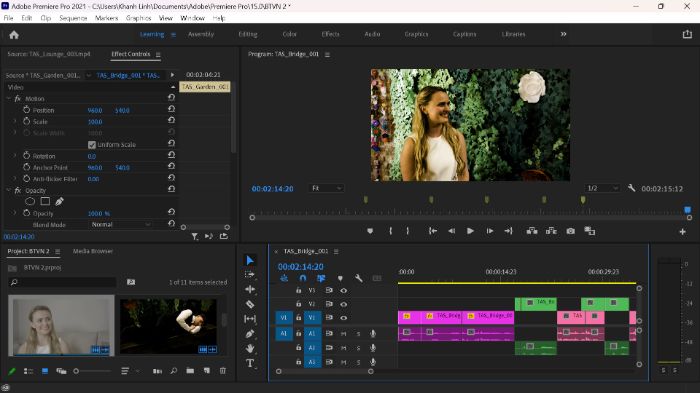Select the Type tool

tap(250, 363)
